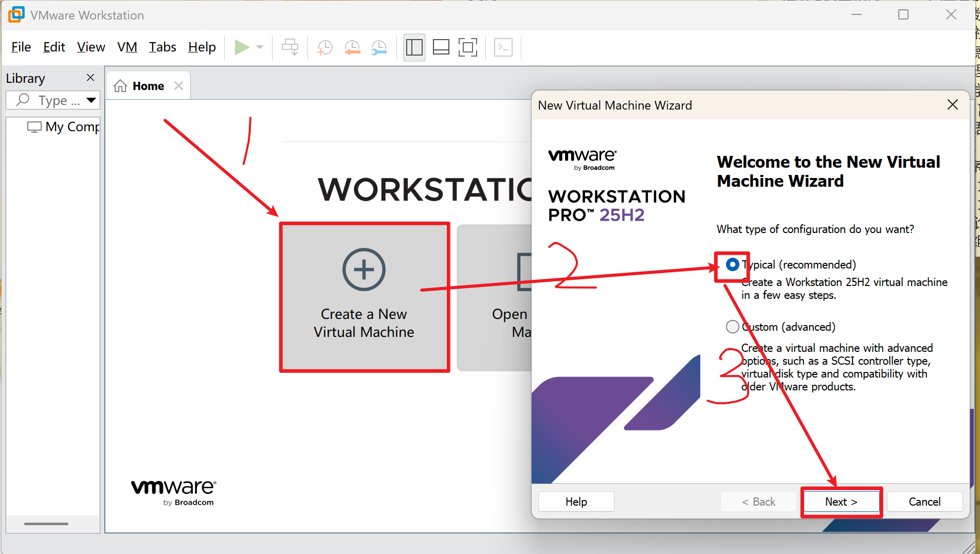Click the Home tab house icon
This screenshot has width=980, height=554.
[x=120, y=86]
